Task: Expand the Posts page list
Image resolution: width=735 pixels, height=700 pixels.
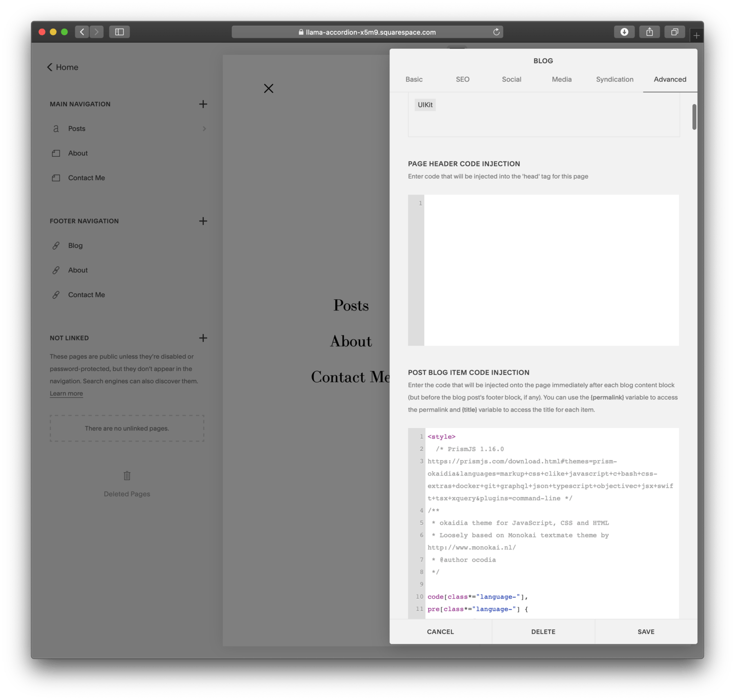Action: pos(204,128)
